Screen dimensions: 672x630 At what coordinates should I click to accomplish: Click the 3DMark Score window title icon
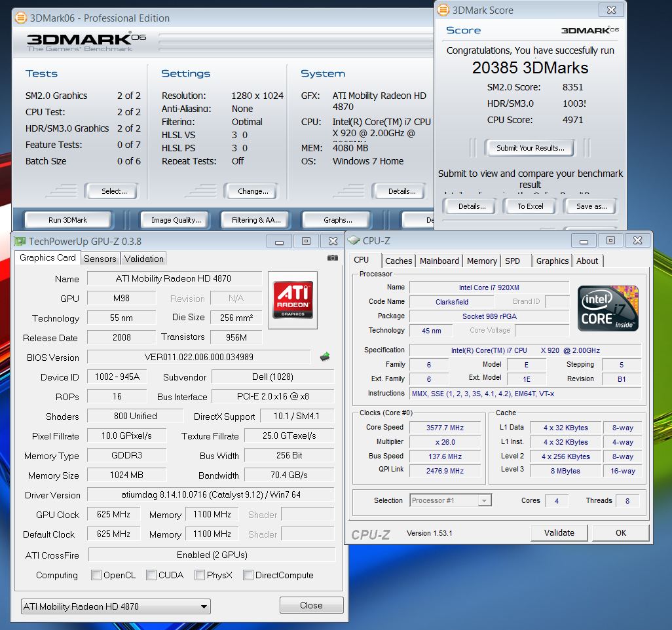tap(443, 10)
